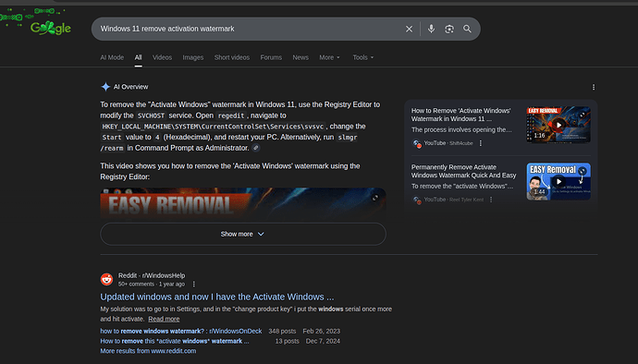Open 'Updated windows and now I have' result
The image size is (638, 364).
[x=217, y=297]
